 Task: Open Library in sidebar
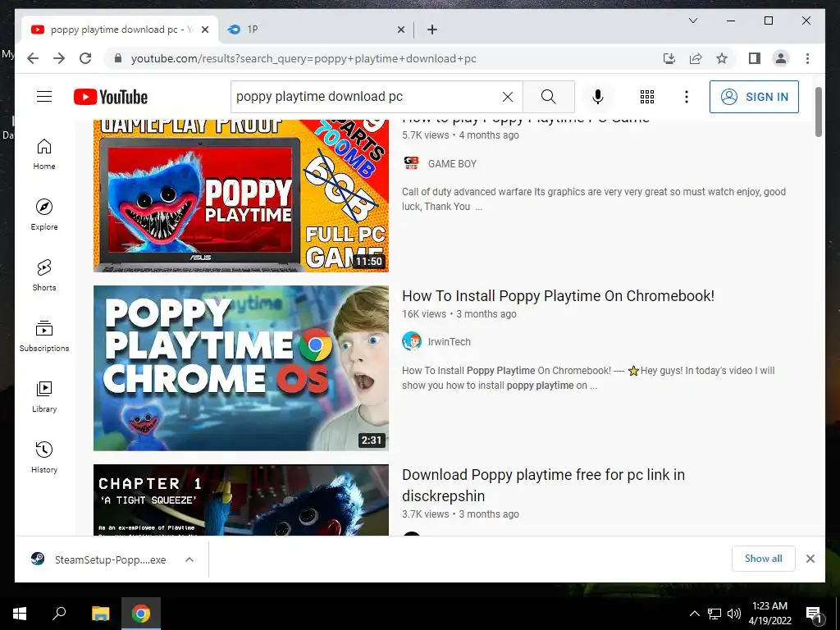coord(44,396)
